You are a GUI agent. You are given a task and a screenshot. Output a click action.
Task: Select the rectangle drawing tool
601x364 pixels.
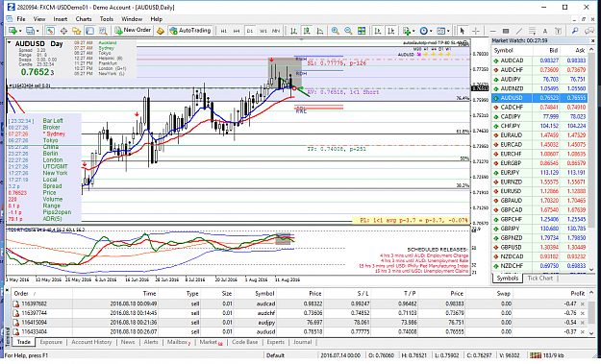506,31
